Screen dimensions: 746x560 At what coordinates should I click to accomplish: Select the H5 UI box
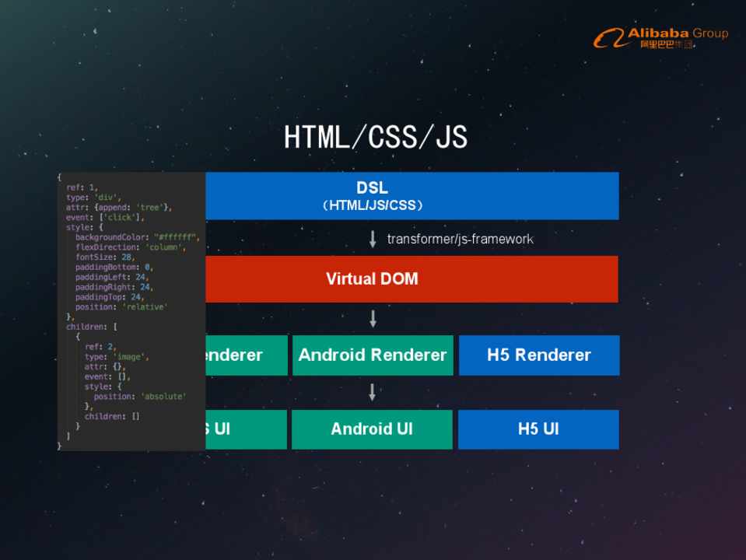[x=538, y=429]
